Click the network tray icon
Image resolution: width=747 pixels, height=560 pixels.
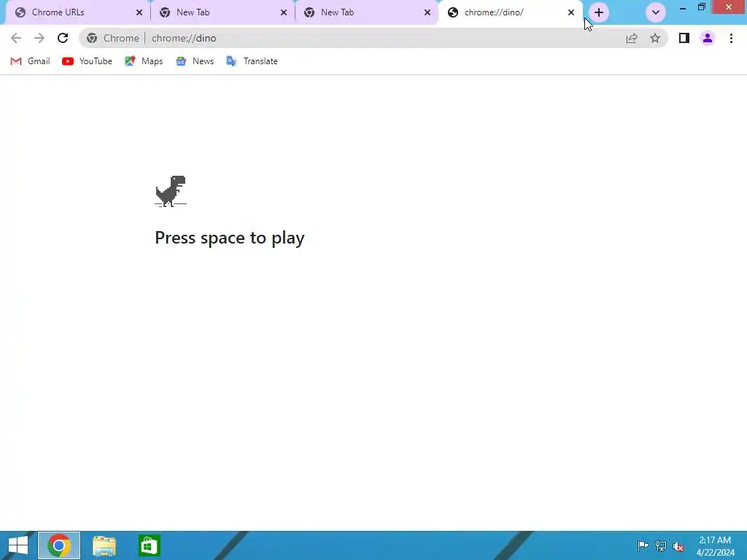[x=661, y=545]
